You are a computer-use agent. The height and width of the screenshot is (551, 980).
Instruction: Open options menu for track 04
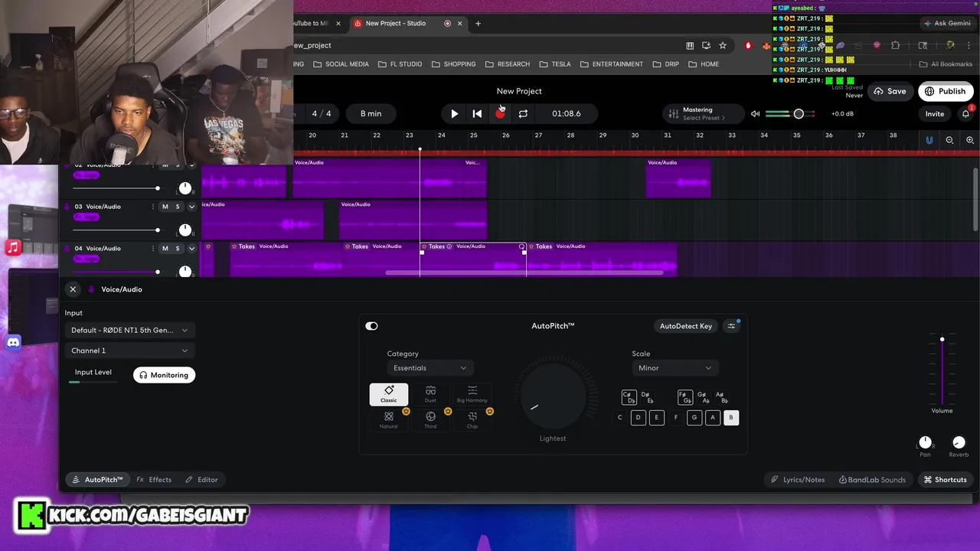(153, 249)
